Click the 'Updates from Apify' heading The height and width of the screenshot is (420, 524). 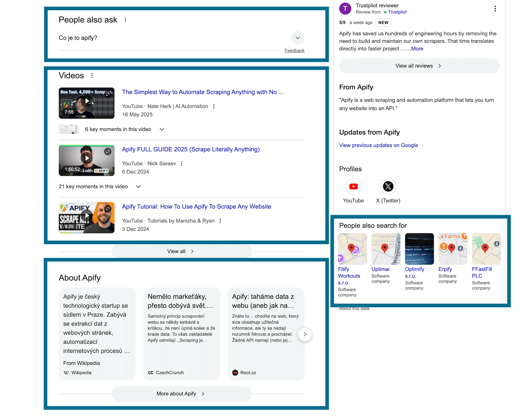[x=369, y=132]
